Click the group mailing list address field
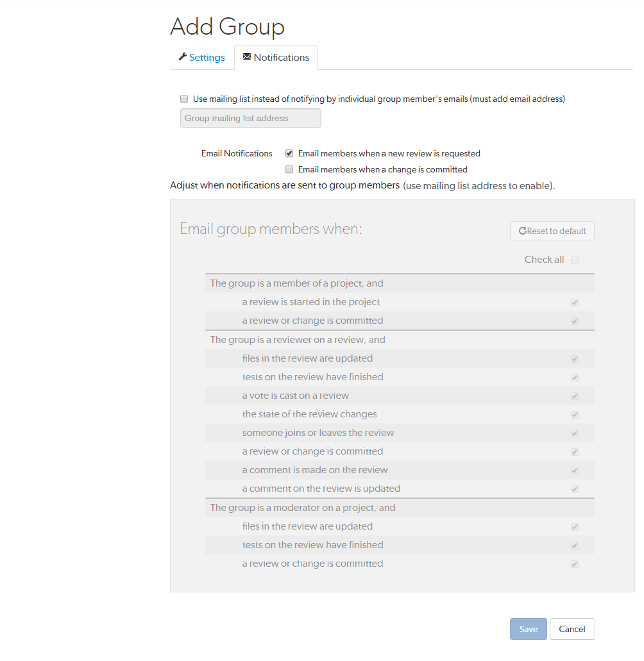 250,118
